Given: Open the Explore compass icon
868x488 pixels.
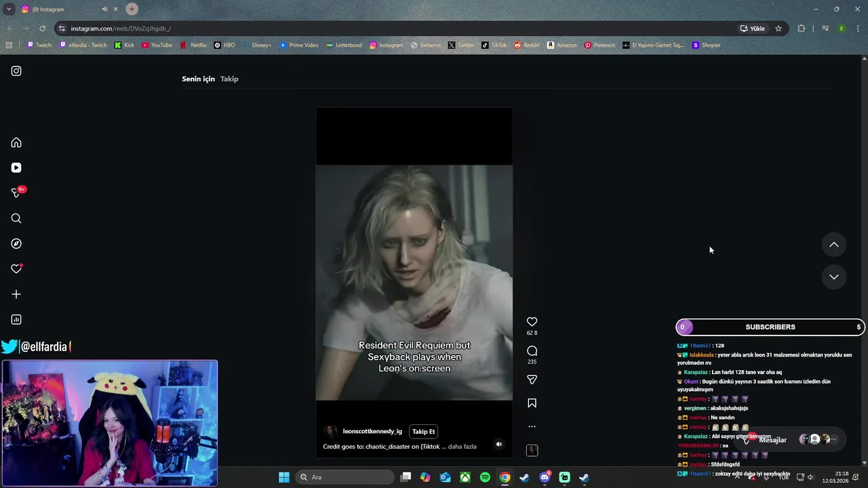Looking at the screenshot, I should click(x=16, y=243).
